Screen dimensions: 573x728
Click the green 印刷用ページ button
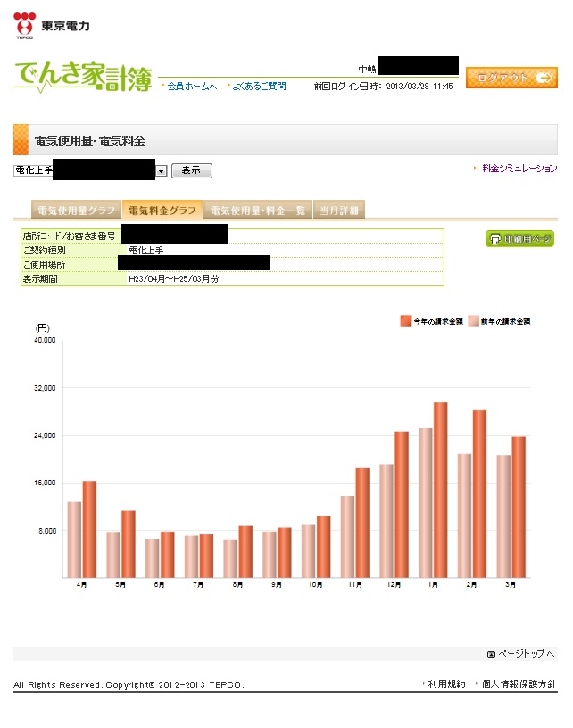519,238
